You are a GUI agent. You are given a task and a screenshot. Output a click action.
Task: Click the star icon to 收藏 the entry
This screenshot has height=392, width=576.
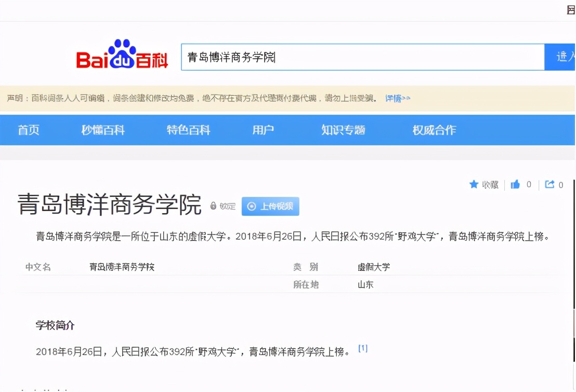point(474,185)
